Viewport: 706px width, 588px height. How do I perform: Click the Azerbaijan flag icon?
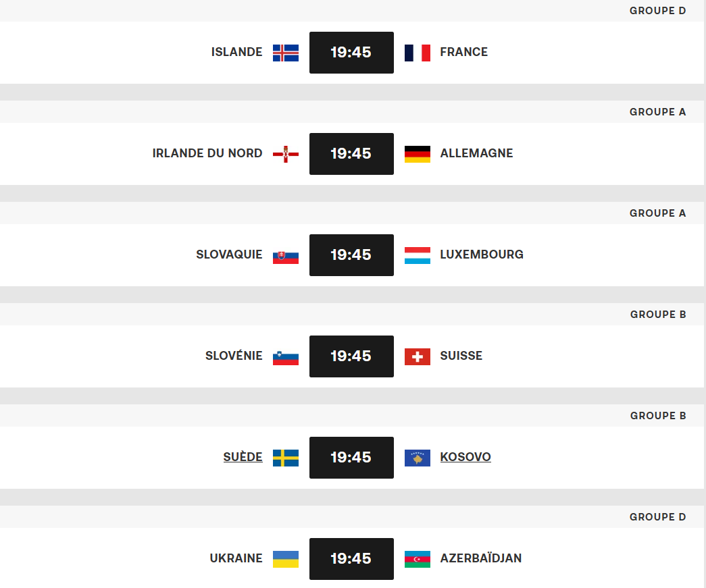(x=418, y=559)
